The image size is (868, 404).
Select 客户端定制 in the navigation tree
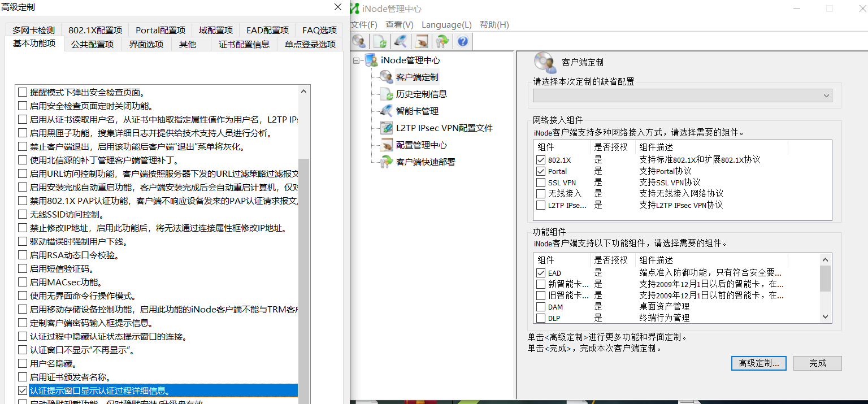[417, 77]
